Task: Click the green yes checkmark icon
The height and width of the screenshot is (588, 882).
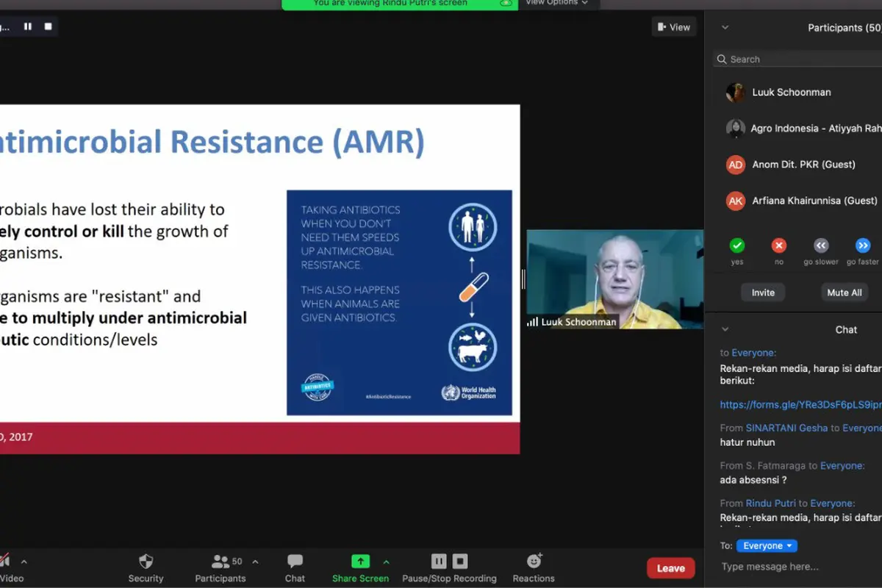Action: 737,245
